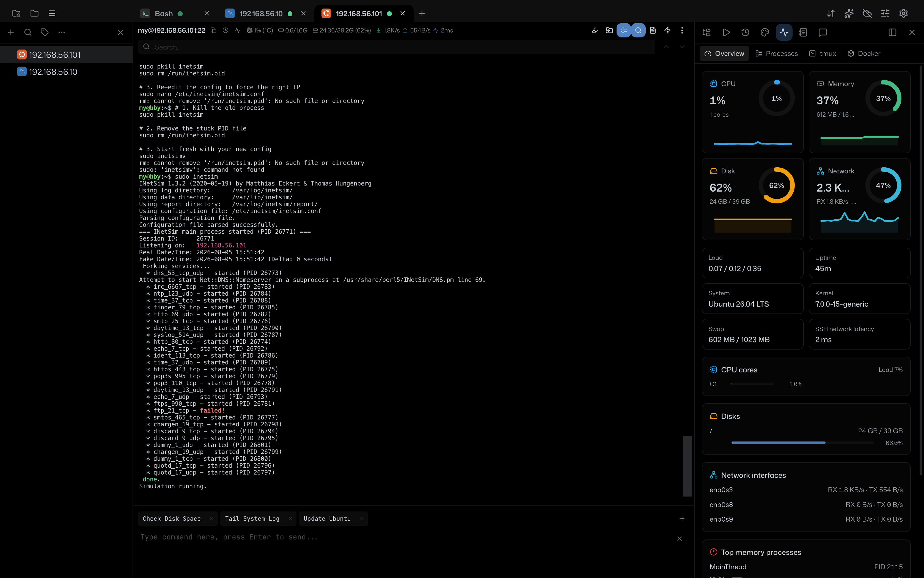
Task: Open the file tree panel icon
Action: [x=707, y=32]
